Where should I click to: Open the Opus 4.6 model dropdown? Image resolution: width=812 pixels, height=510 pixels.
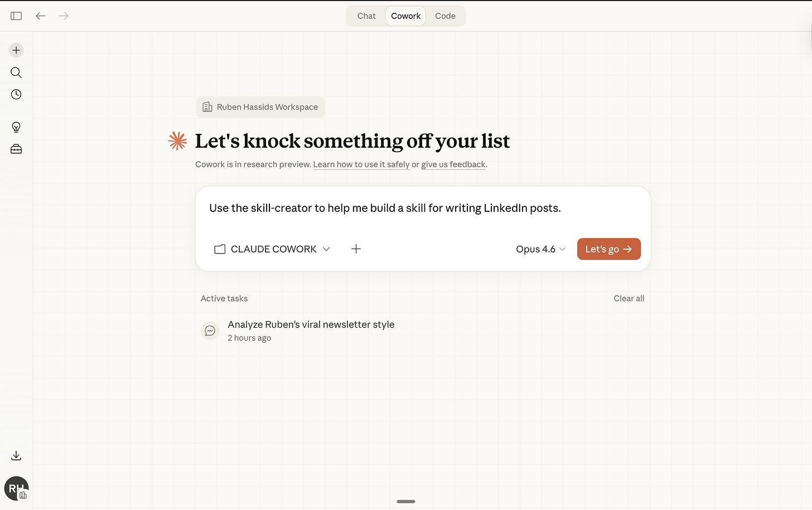[x=540, y=249]
